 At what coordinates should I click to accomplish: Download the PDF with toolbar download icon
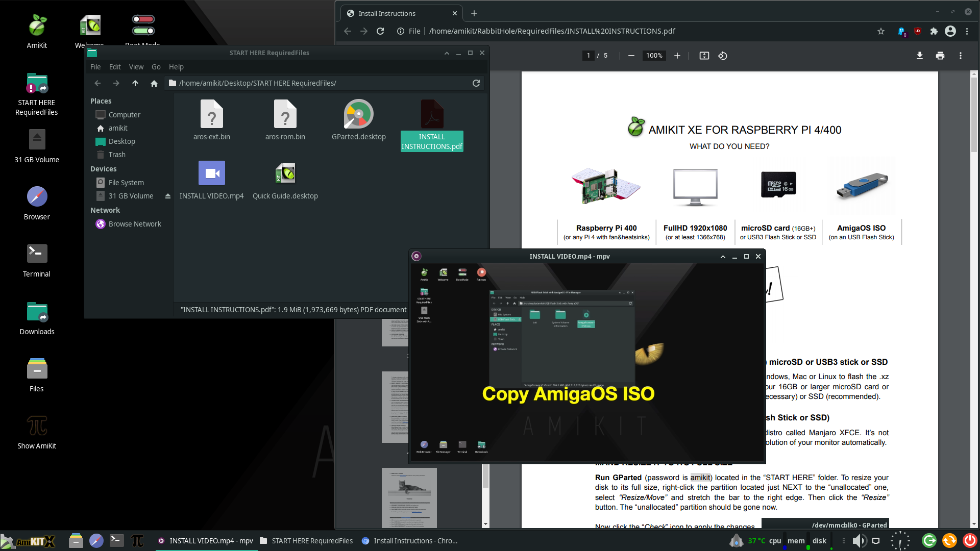click(x=919, y=56)
